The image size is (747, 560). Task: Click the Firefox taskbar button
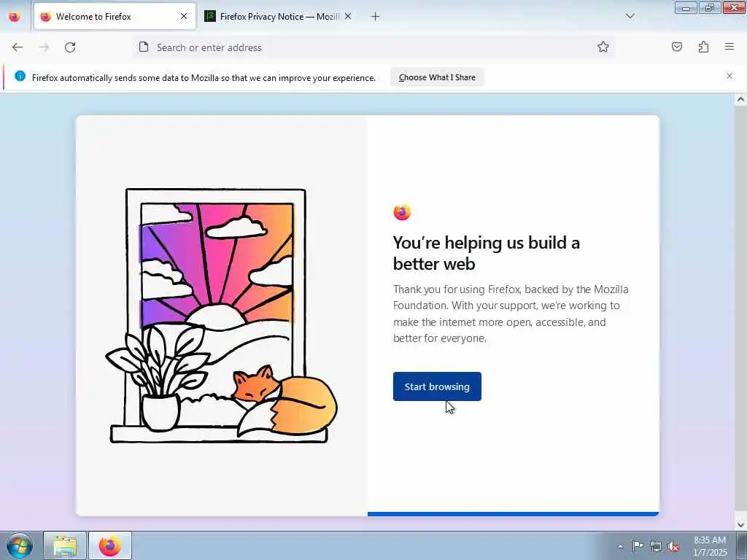tap(110, 545)
